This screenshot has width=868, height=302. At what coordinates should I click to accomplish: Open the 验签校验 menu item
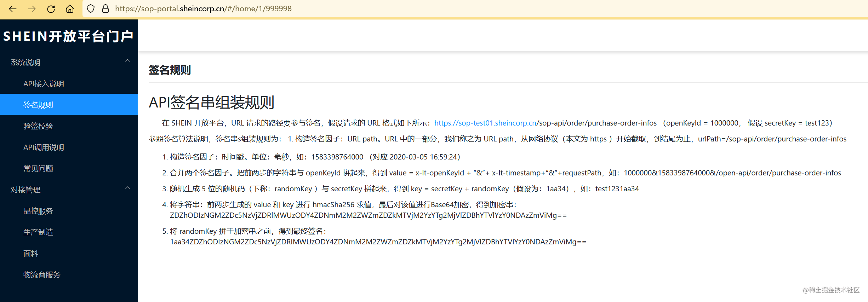[x=69, y=126]
